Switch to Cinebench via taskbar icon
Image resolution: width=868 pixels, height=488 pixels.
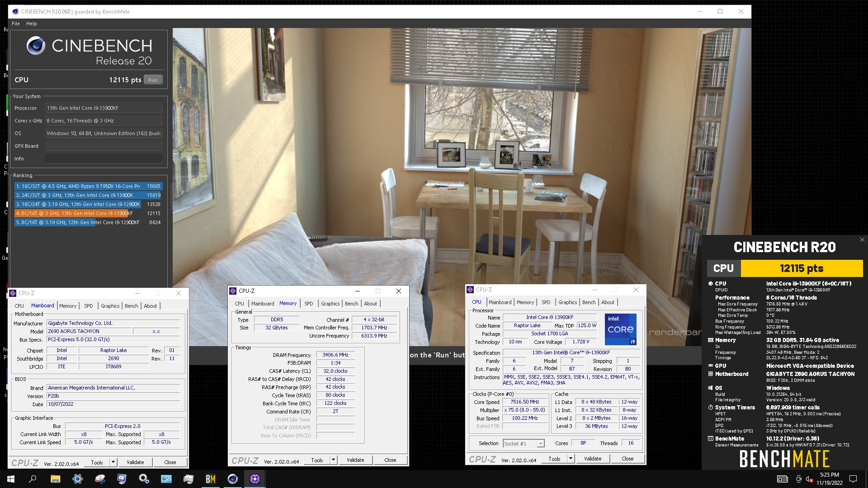pos(233,479)
